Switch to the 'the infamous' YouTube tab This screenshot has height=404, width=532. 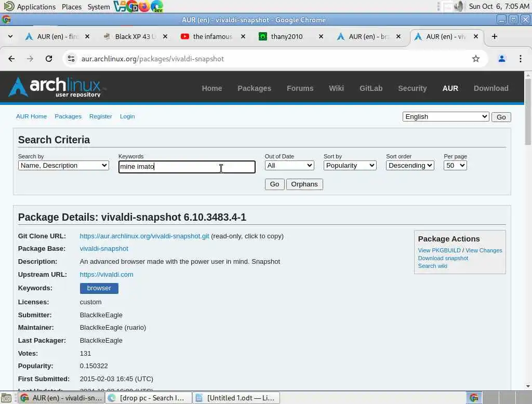pos(212,36)
